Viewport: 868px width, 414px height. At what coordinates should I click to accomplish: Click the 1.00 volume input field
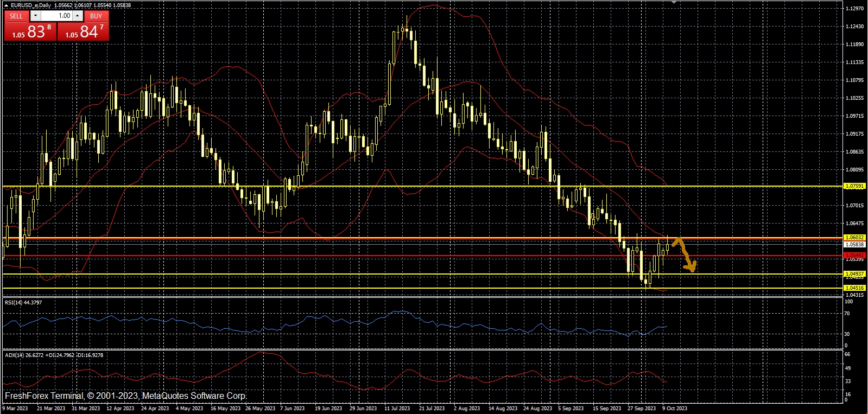(x=56, y=16)
